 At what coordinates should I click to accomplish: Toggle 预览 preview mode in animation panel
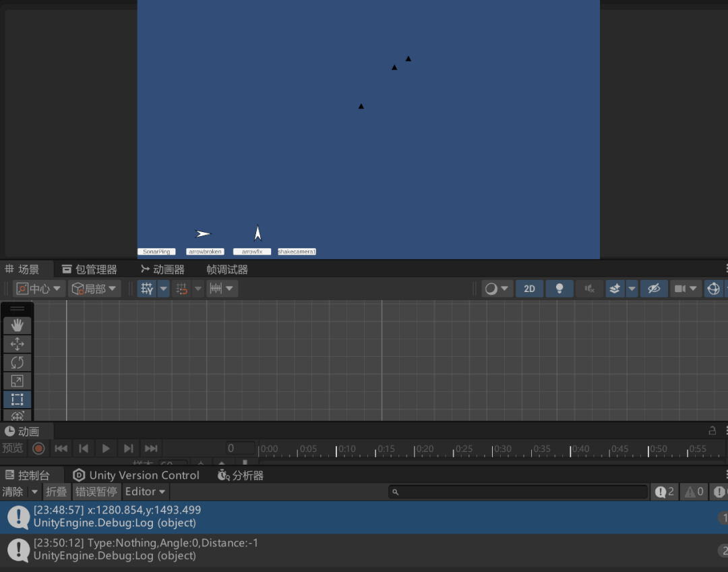pyautogui.click(x=13, y=448)
